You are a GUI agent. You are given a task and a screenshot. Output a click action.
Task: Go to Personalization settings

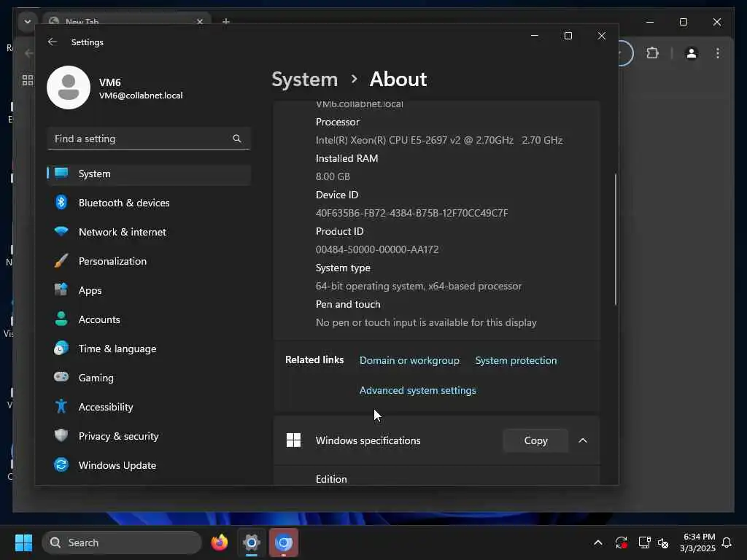click(x=149, y=261)
